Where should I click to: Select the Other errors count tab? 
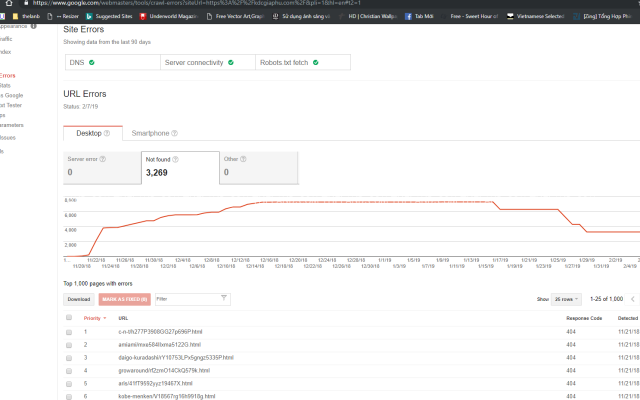(258, 168)
